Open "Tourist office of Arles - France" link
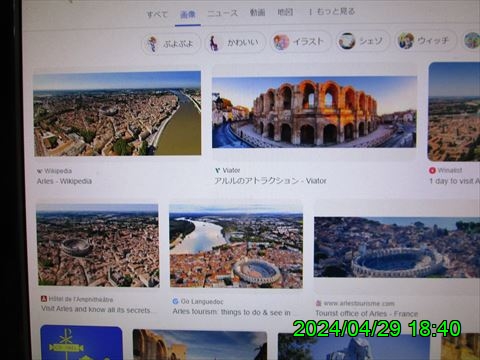This screenshot has width=480, height=360. (367, 314)
